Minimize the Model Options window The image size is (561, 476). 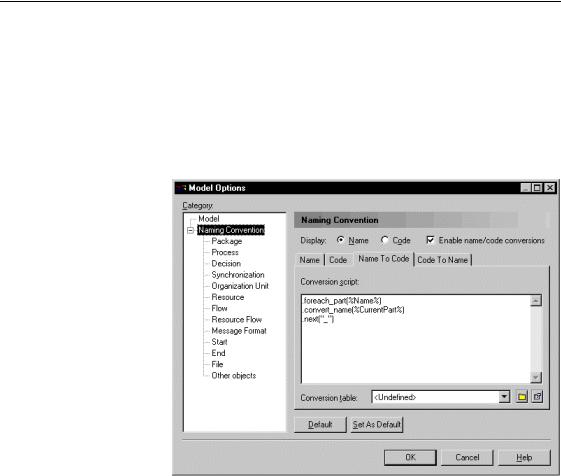(525, 188)
